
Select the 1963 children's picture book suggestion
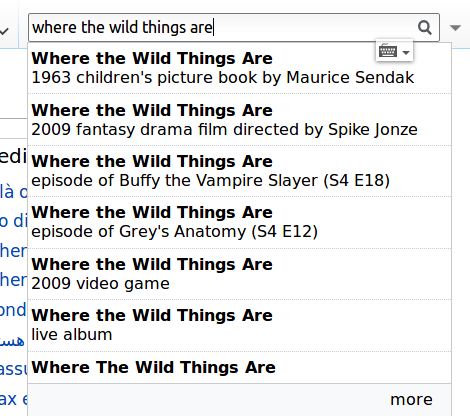[x=239, y=68]
